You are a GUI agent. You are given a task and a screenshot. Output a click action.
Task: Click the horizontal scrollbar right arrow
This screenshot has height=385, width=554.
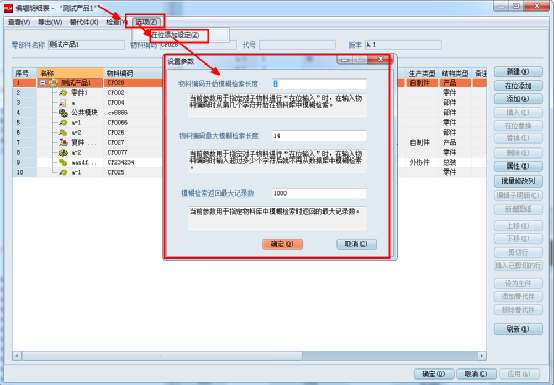pos(482,356)
